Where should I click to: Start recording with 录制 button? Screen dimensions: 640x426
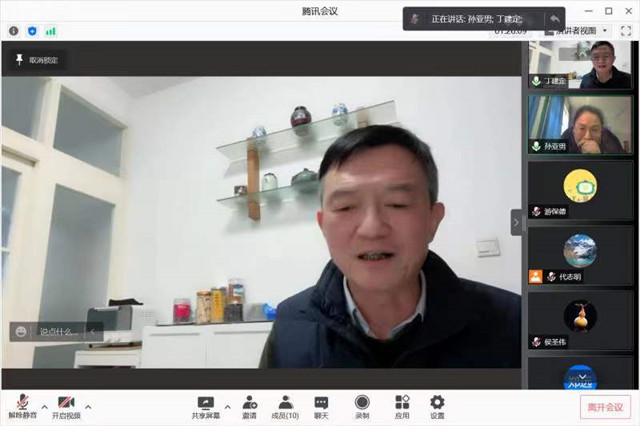[362, 404]
